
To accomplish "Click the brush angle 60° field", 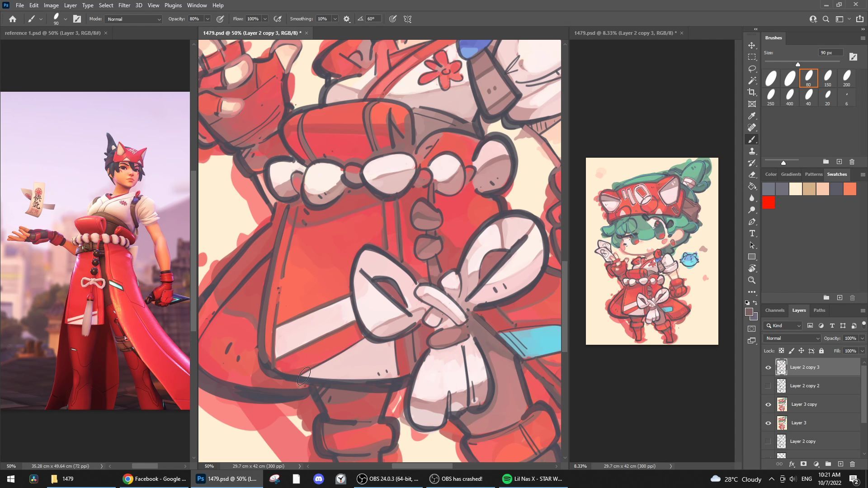I will click(x=373, y=19).
